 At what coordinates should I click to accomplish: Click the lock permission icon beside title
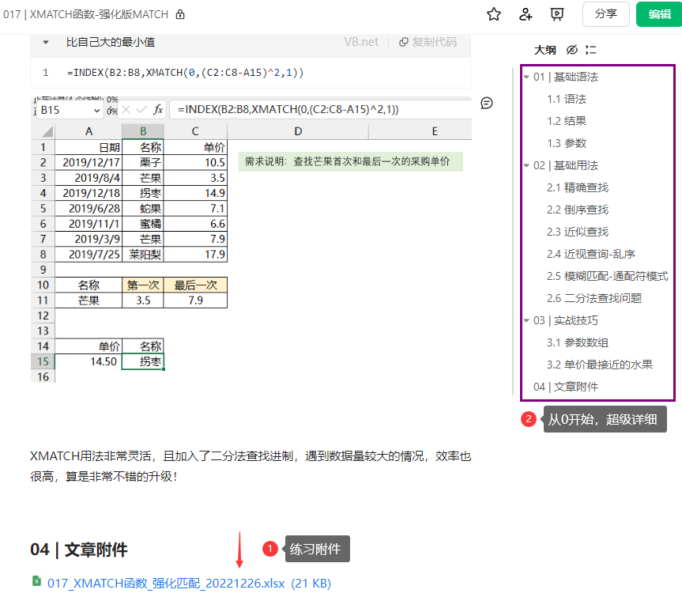180,14
